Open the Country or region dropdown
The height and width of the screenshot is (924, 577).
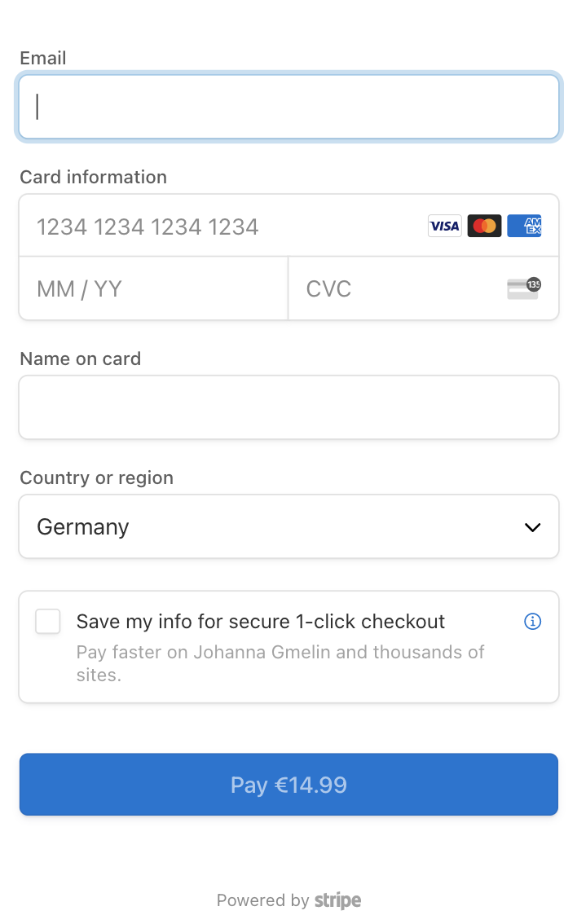tap(288, 526)
